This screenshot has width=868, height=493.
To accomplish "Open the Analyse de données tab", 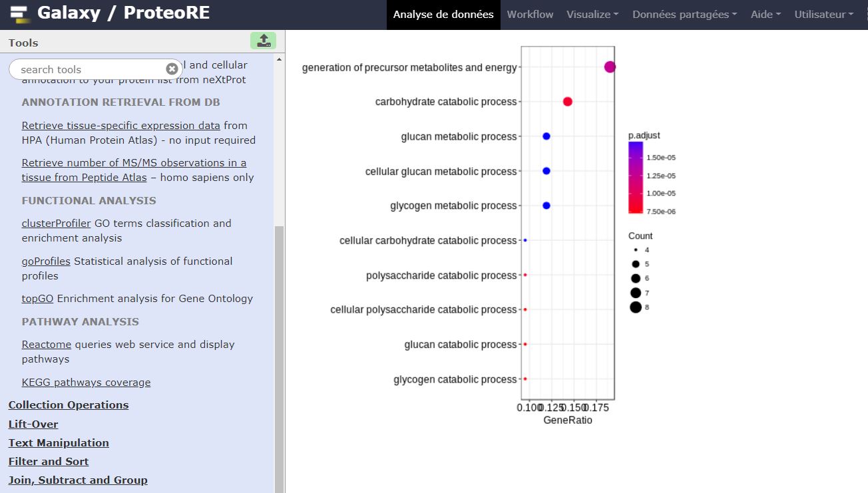I will click(x=443, y=15).
